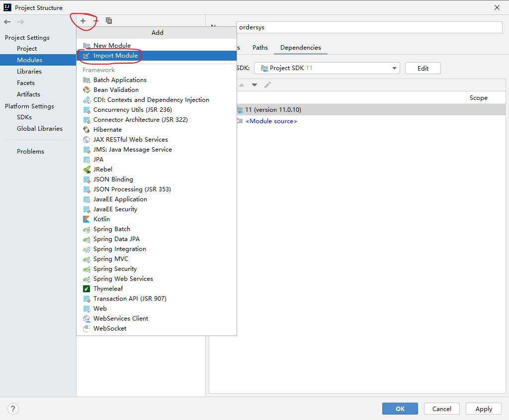Switch to the Paths tab
The width and height of the screenshot is (509, 420).
(260, 48)
